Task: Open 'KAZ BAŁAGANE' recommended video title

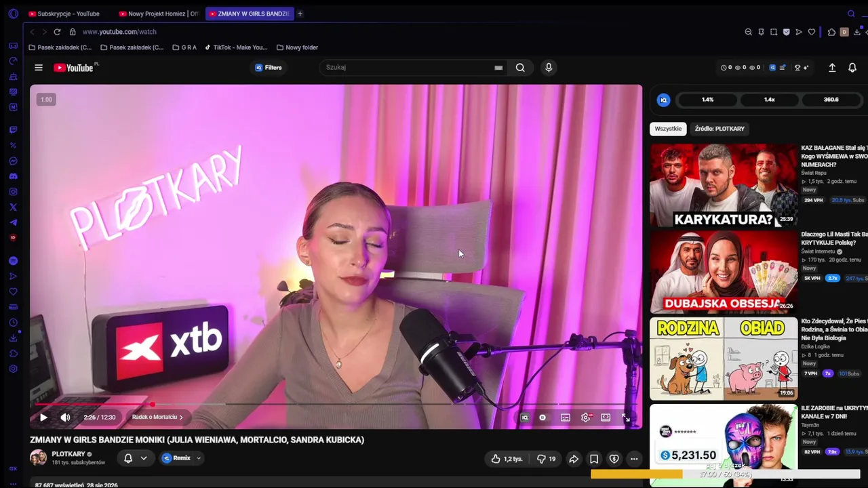Action: click(x=834, y=156)
